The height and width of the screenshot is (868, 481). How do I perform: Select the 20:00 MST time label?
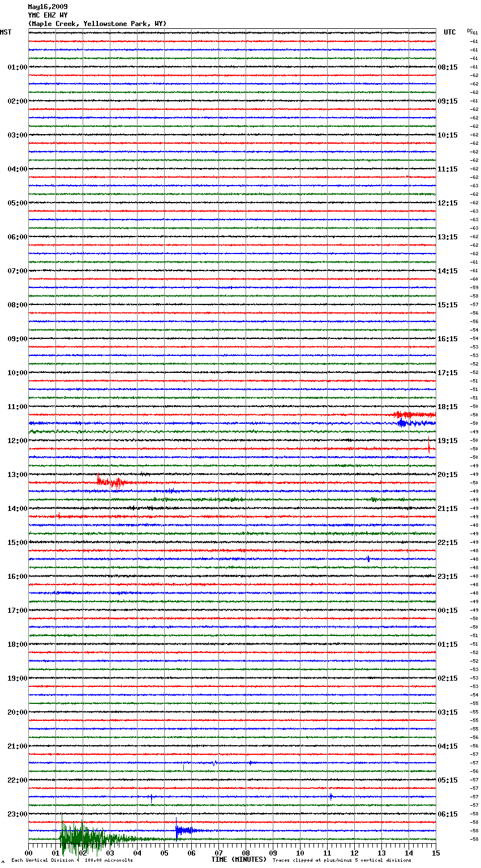18,712
